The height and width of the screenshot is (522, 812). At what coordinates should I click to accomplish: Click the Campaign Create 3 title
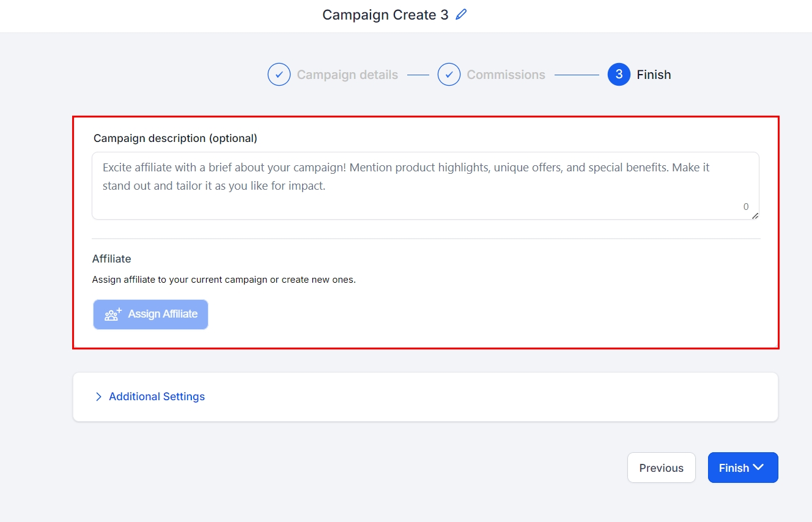(385, 15)
